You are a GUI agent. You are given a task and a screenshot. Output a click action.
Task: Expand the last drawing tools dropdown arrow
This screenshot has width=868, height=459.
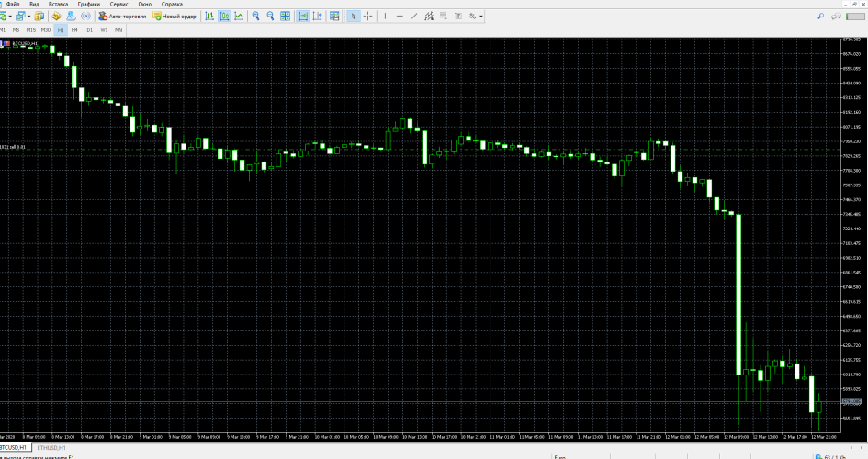(x=481, y=16)
